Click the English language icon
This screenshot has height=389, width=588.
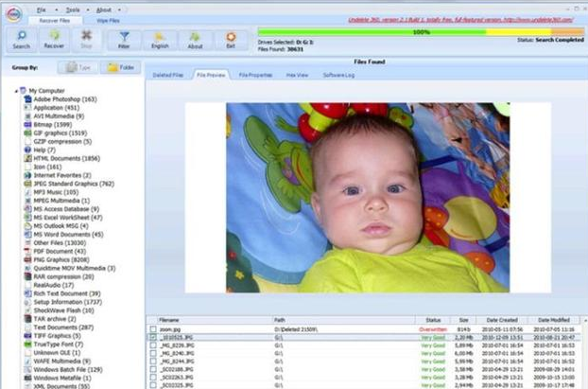coord(160,38)
